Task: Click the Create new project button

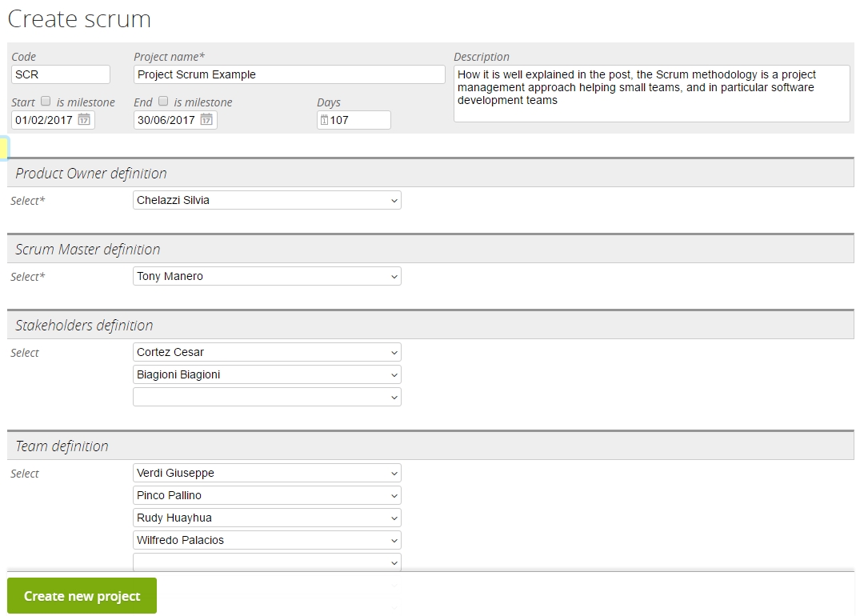Action: [x=82, y=596]
